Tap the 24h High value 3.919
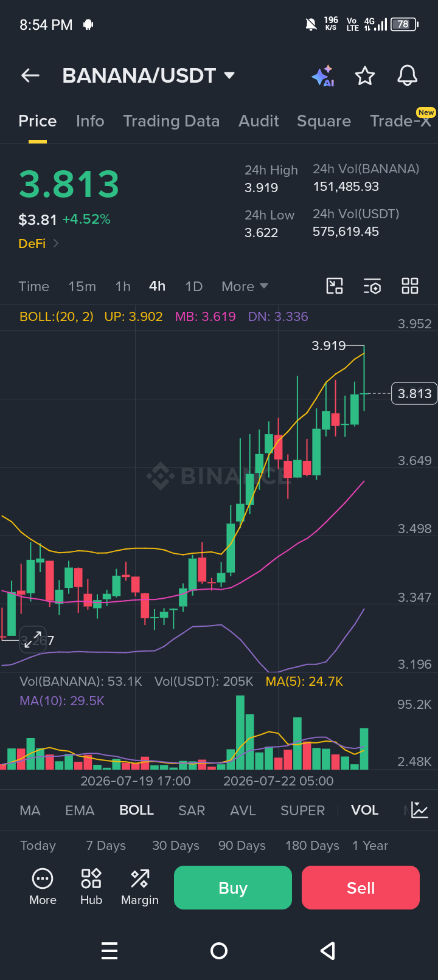The height and width of the screenshot is (980, 438). coord(261,188)
